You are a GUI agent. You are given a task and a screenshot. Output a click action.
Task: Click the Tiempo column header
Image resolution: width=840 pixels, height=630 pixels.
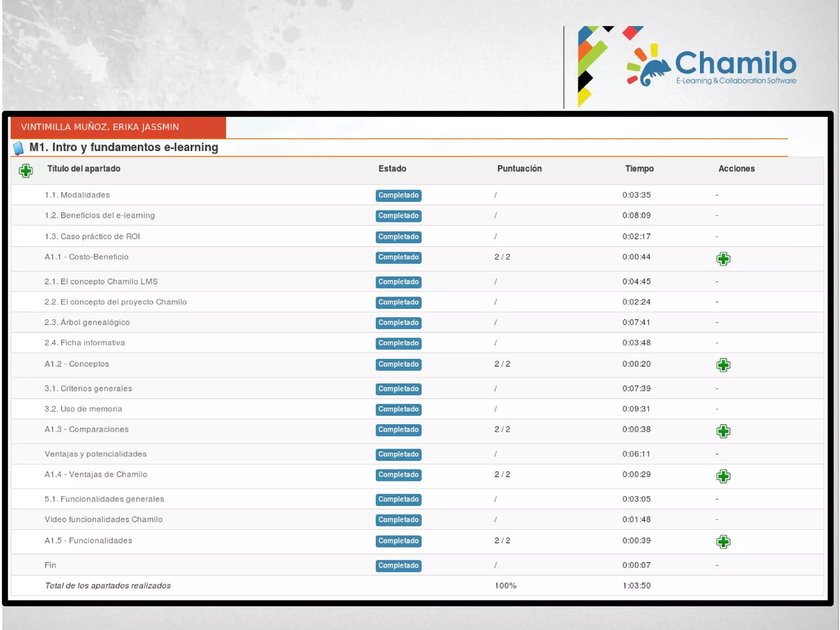coord(639,169)
